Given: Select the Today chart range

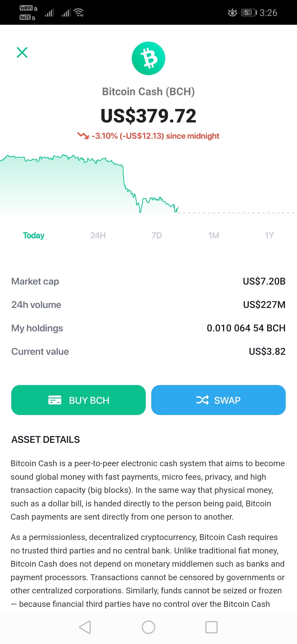Looking at the screenshot, I should tap(34, 236).
